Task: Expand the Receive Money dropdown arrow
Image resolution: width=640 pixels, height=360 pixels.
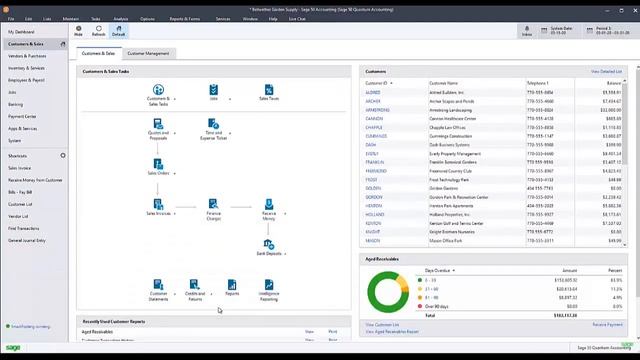Action: click(285, 213)
